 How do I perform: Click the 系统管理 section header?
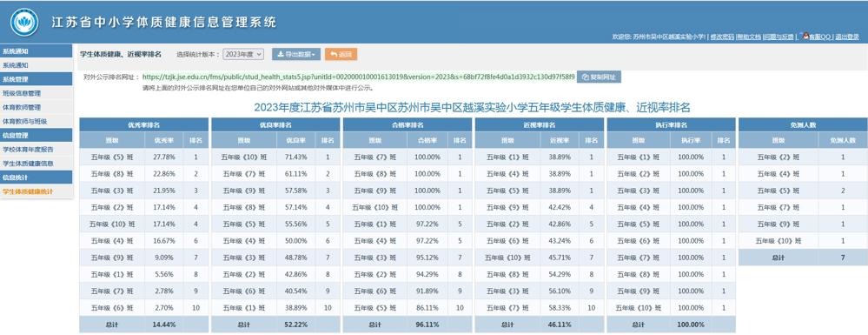(36, 79)
